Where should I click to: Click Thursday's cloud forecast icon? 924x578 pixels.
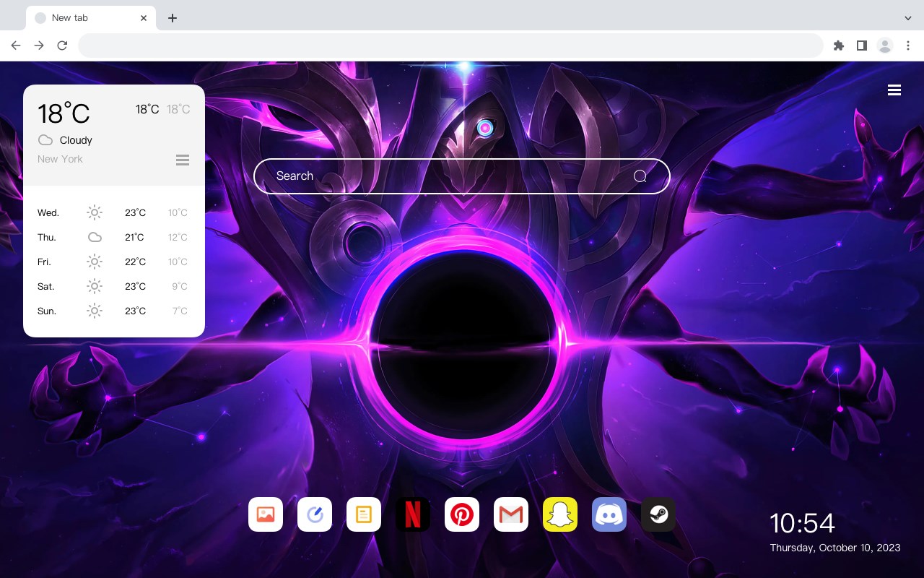95,237
